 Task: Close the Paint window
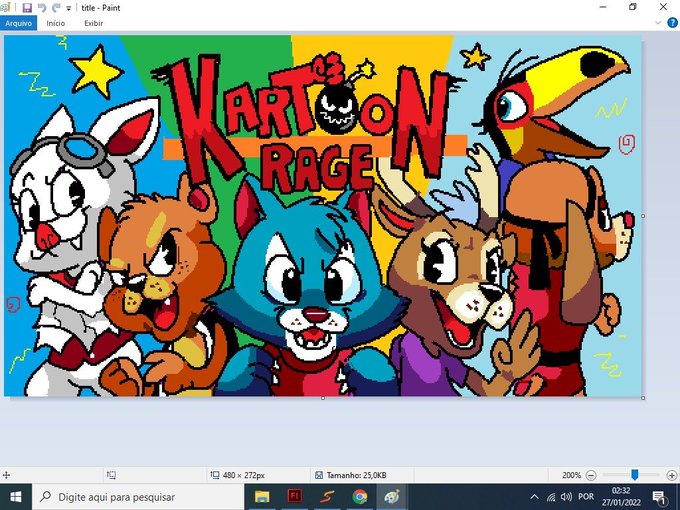pyautogui.click(x=664, y=7)
